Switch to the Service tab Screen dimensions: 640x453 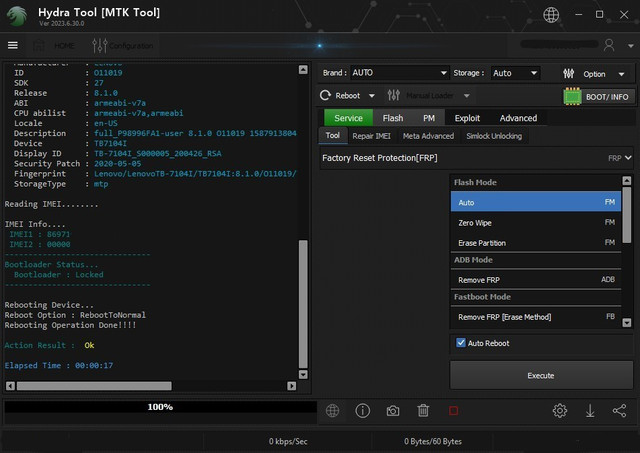(x=348, y=118)
